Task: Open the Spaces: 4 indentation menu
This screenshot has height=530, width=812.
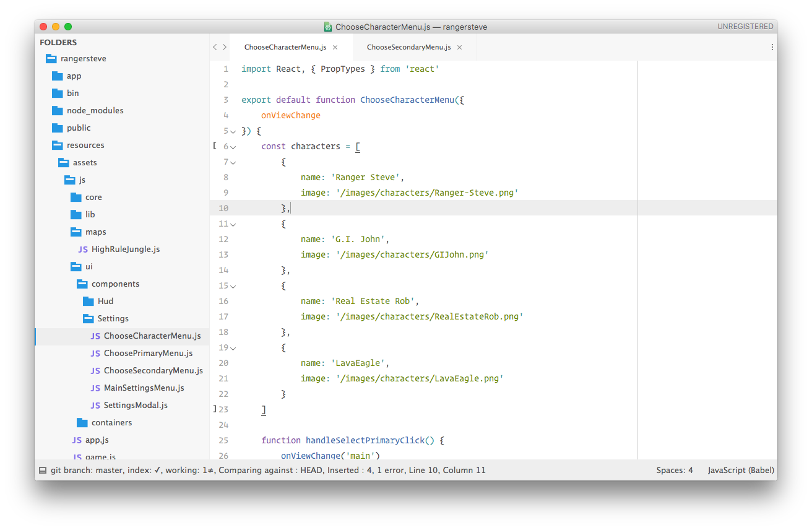Action: pos(675,471)
